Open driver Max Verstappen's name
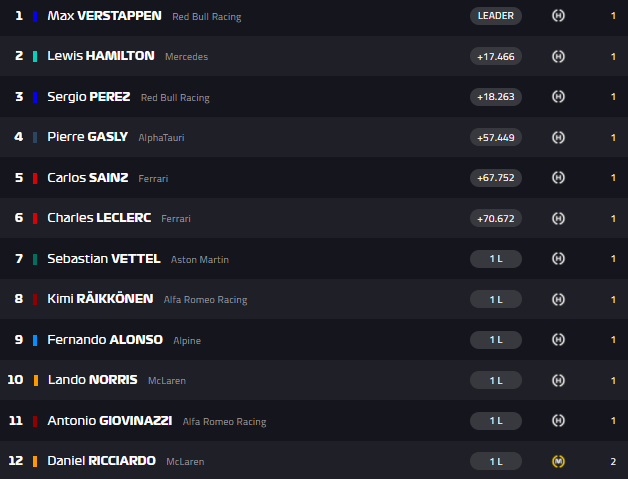The image size is (628, 479). coord(102,16)
